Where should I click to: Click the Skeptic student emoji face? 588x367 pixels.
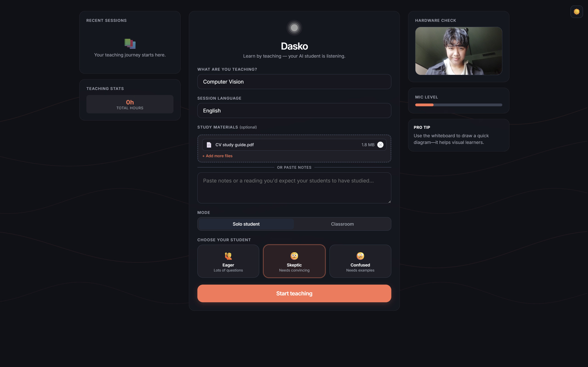tap(294, 256)
